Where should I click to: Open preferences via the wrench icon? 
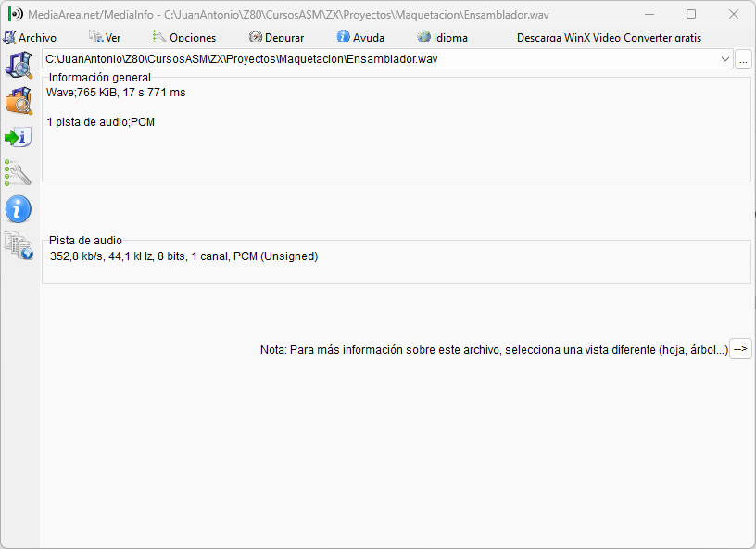[x=19, y=172]
